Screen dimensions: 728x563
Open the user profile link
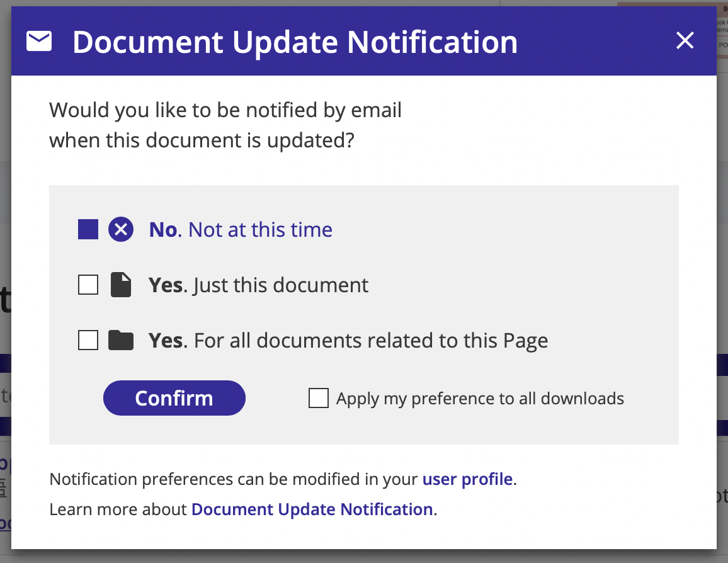tap(467, 479)
